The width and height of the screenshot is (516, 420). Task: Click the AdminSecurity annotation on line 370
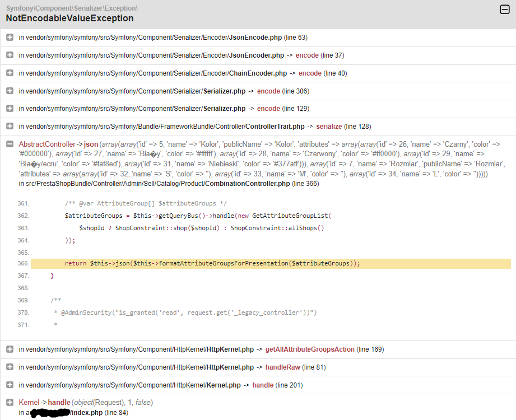[189, 312]
